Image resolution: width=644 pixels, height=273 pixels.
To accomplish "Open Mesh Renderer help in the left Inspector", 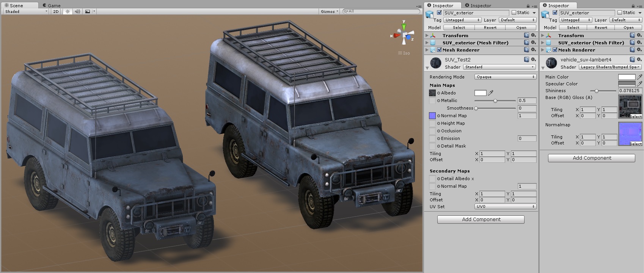I will coord(526,50).
